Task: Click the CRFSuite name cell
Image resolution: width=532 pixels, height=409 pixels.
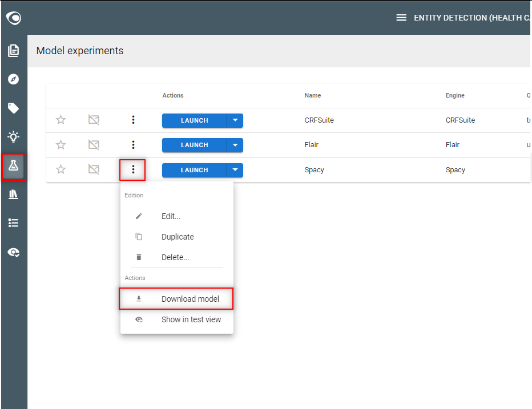Action: [319, 120]
